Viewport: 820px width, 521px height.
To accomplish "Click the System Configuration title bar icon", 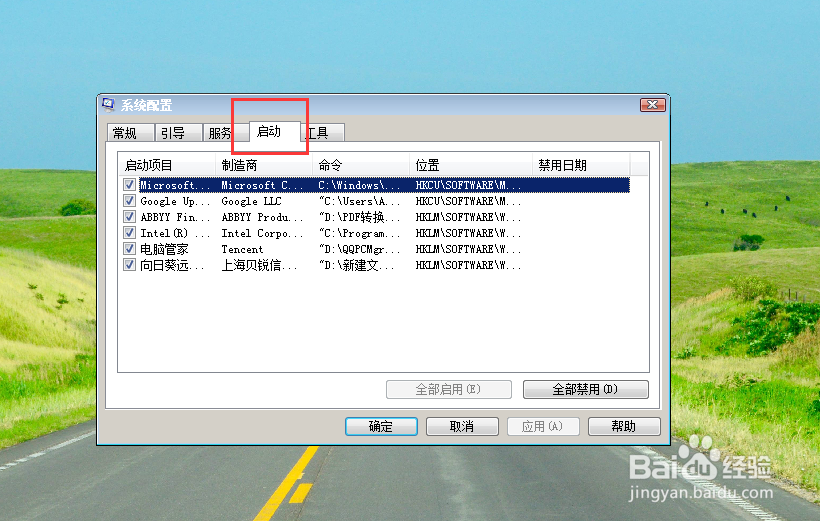I will click(108, 105).
